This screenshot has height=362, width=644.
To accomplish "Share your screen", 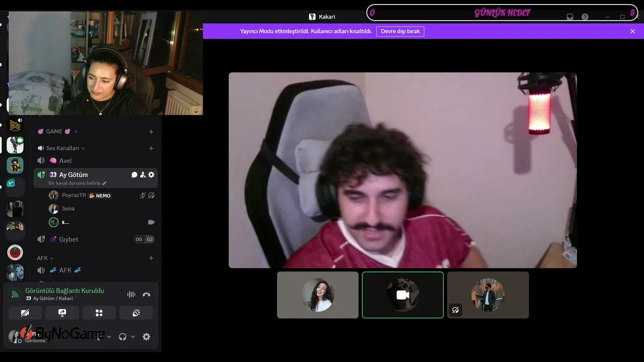I will click(62, 313).
